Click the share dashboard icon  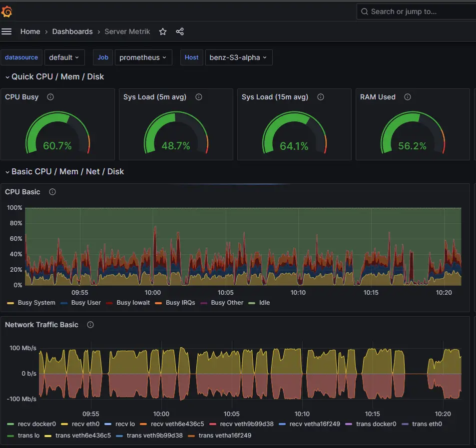[x=180, y=31]
